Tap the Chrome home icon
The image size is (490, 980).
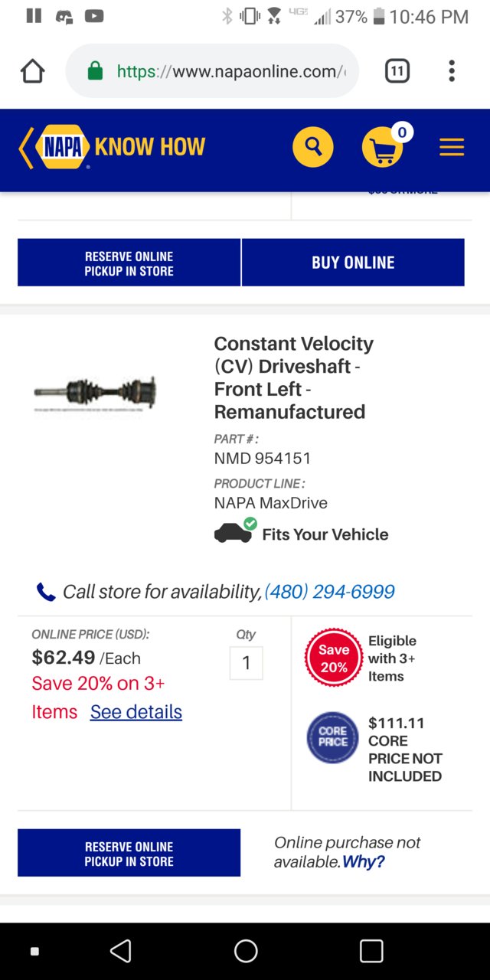tap(32, 71)
